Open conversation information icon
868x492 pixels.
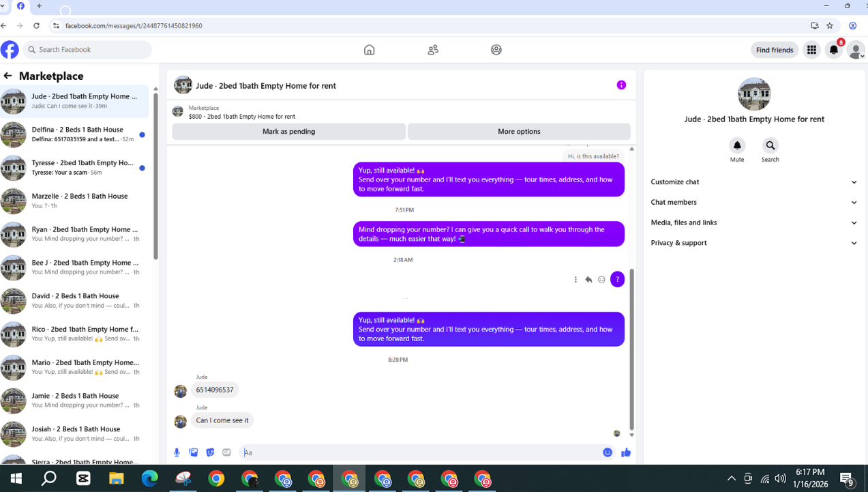pos(621,85)
